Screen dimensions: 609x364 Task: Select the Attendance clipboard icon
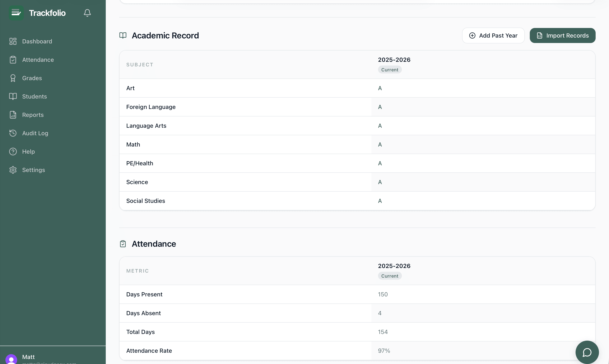13,60
